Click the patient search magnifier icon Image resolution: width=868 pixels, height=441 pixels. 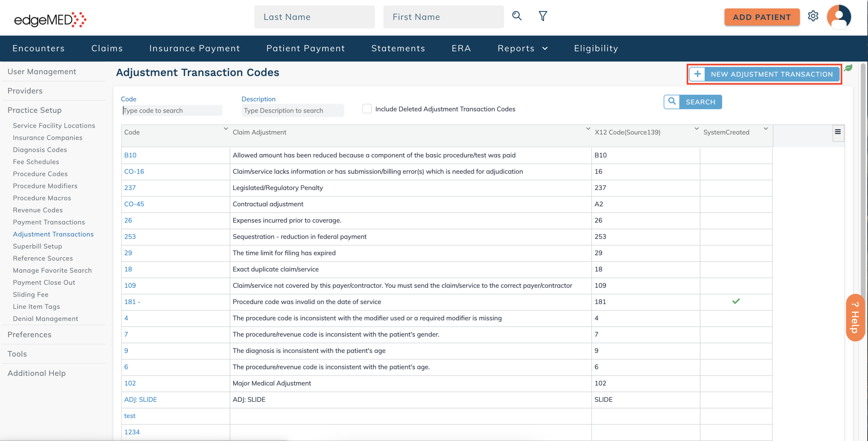[x=517, y=16]
